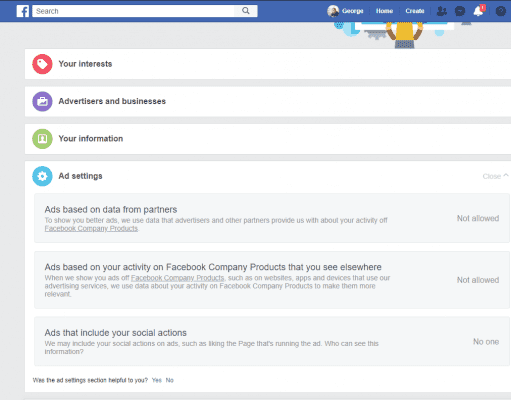Click in the Search input field
Viewport: 511px width, 400px height.
[133, 11]
